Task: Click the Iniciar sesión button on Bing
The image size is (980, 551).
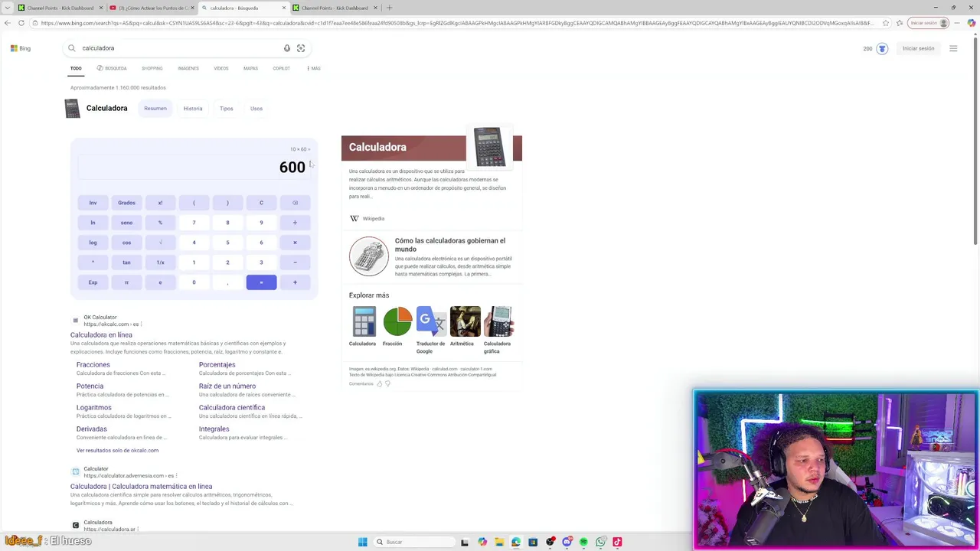Action: click(918, 48)
